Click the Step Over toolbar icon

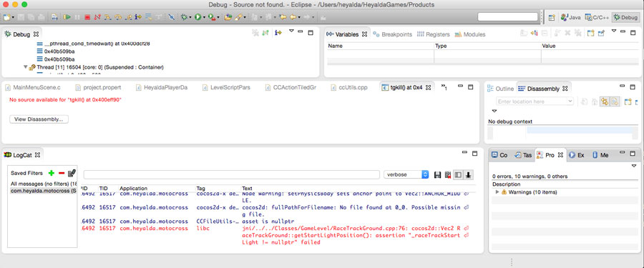pyautogui.click(x=118, y=17)
